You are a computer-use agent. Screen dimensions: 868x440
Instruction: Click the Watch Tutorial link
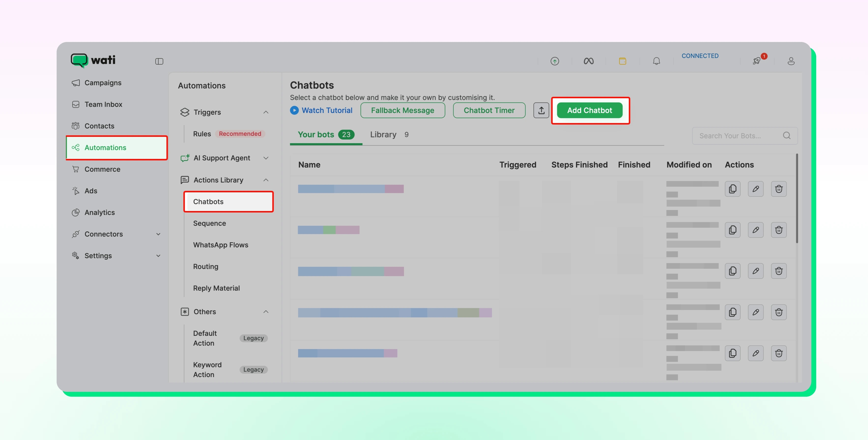click(321, 110)
